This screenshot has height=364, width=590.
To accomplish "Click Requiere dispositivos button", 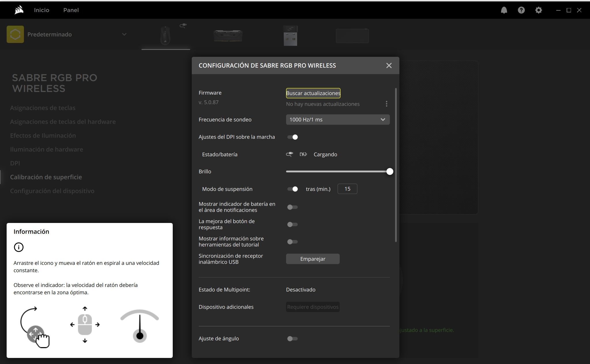I will pos(313,307).
